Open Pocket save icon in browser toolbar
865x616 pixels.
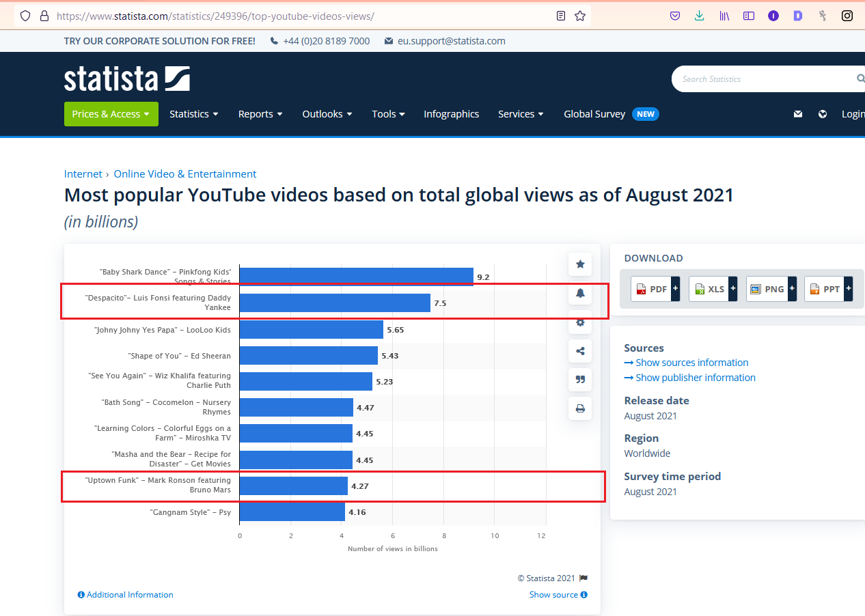click(x=675, y=16)
